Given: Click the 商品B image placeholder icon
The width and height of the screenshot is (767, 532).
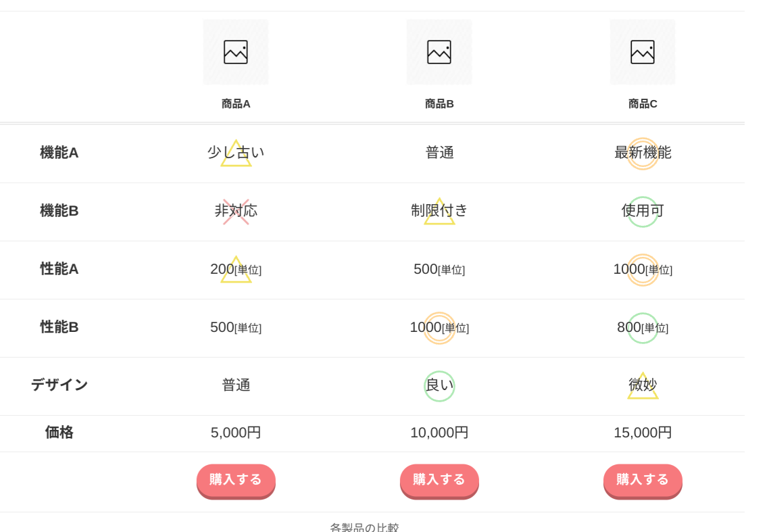Looking at the screenshot, I should pos(439,52).
